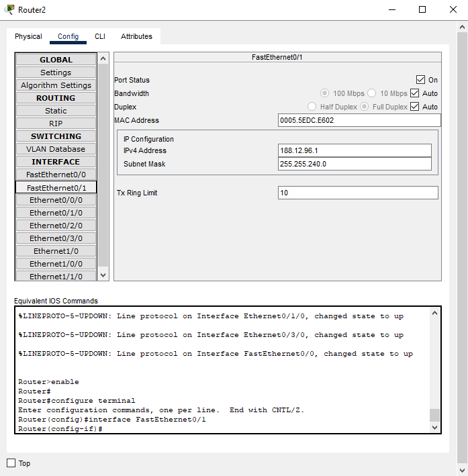This screenshot has width=468, height=476.
Task: Click the Tx Ring Limit field
Action: click(358, 193)
